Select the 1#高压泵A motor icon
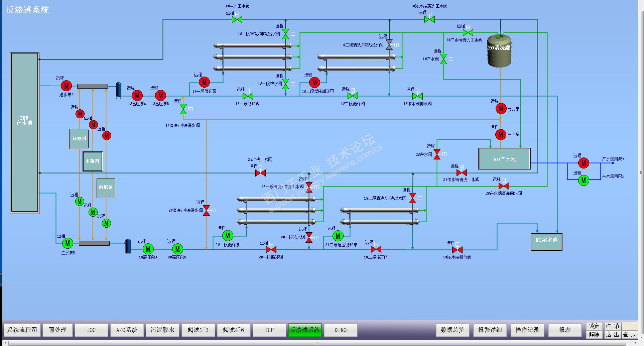Image resolution: width=644 pixels, height=346 pixels. coord(137,96)
